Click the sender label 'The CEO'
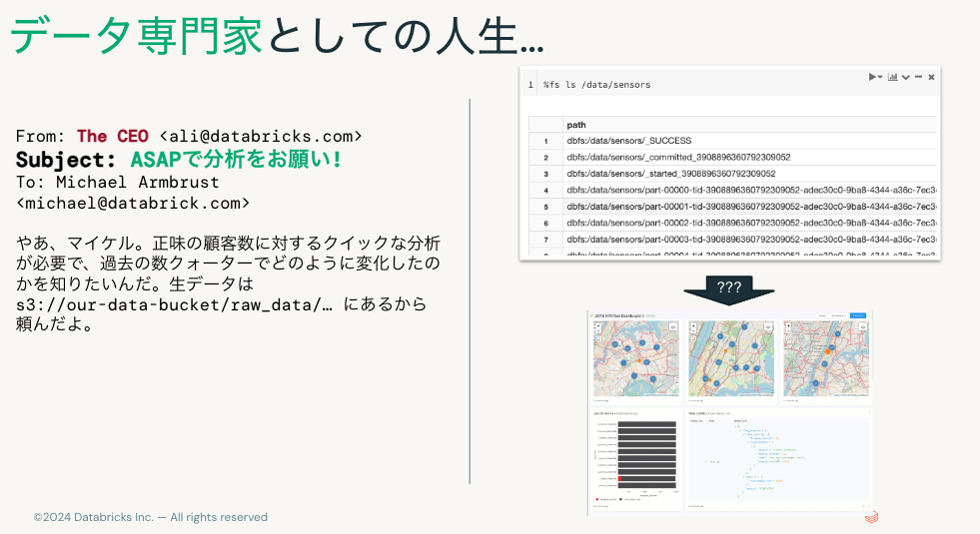This screenshot has width=980, height=534. [x=113, y=136]
